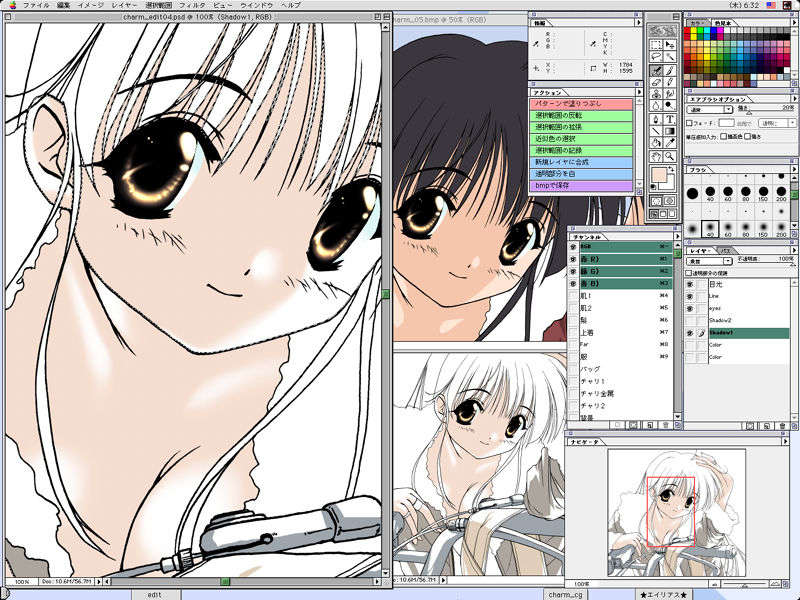This screenshot has width=800, height=600.
Task: Select the Lasso tool
Action: (657, 57)
